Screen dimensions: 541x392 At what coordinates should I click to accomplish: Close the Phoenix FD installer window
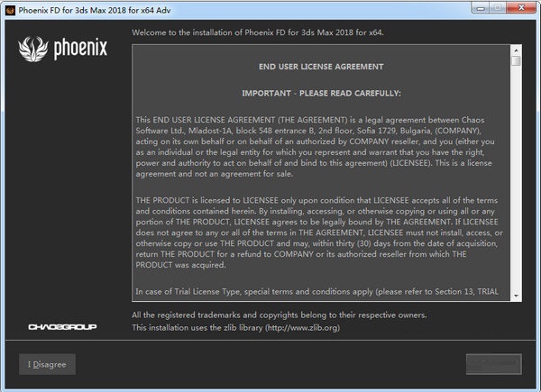coord(521,8)
